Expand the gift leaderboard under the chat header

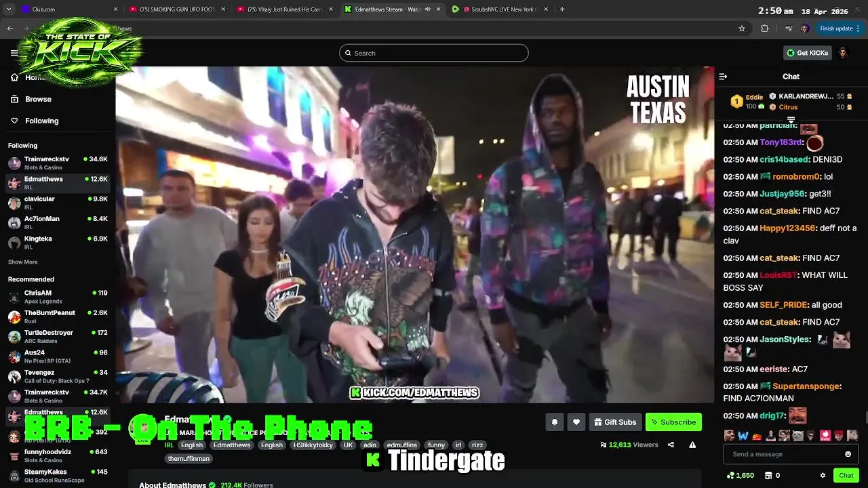click(x=791, y=120)
